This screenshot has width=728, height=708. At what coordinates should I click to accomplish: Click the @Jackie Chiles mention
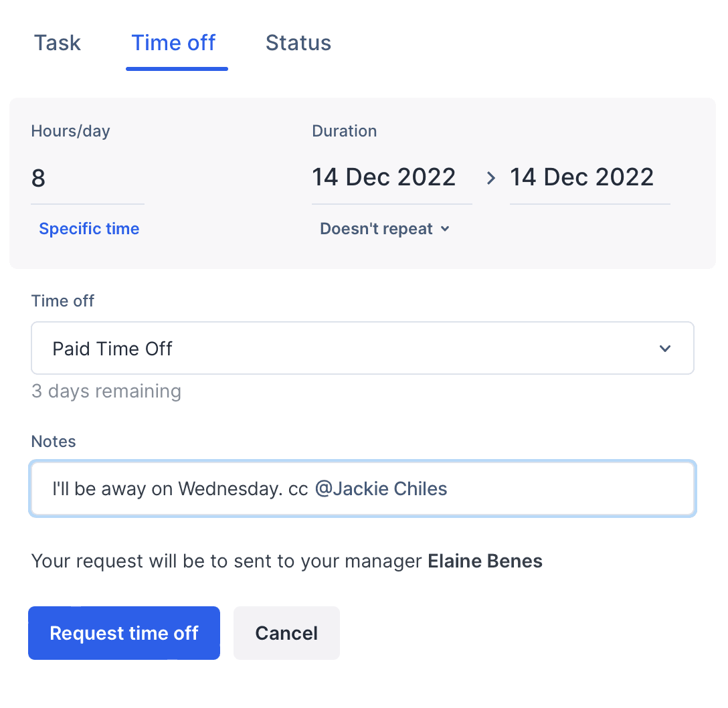[381, 489]
